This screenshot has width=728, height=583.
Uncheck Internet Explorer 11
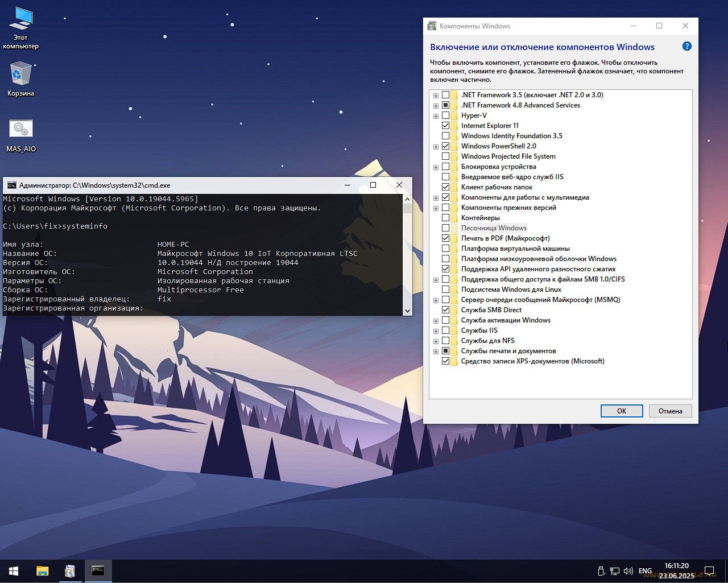tap(446, 126)
